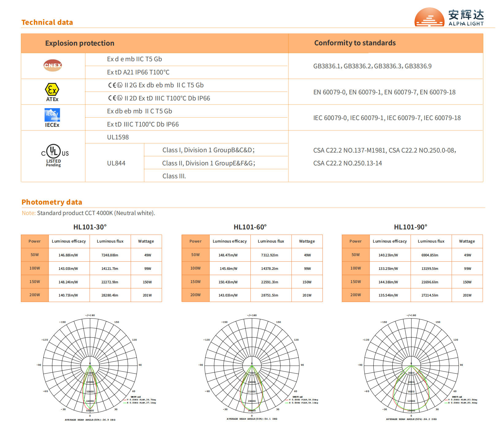The image size is (504, 438).
Task: Open the HL101-60° polar beam diagram
Action: pyautogui.click(x=252, y=365)
